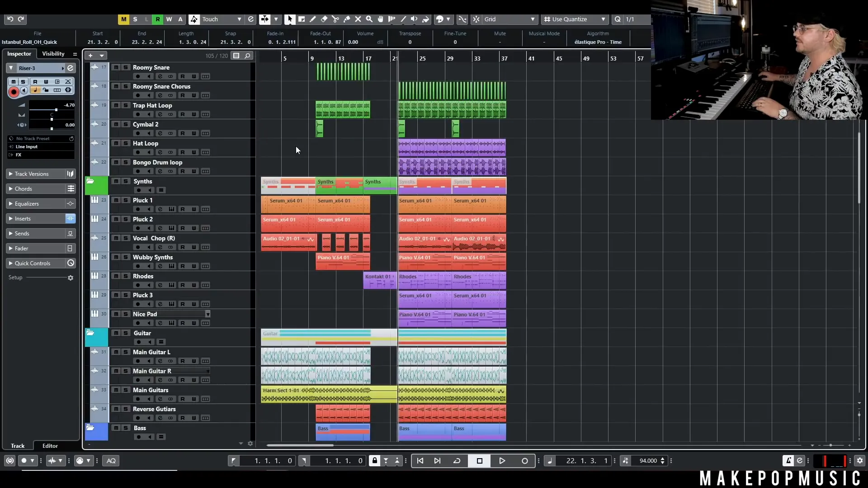Click the Line Input routing field
Screen dimensions: 868x488
click(x=41, y=147)
